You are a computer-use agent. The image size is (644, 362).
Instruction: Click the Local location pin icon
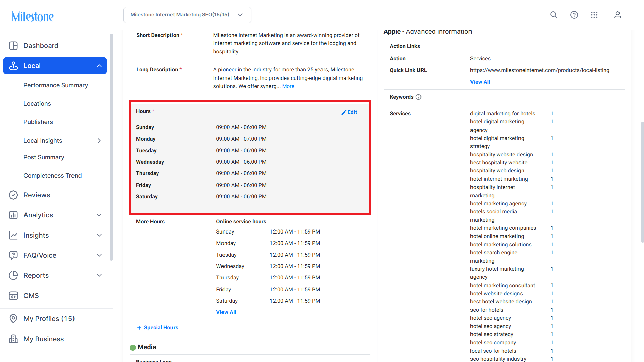click(13, 66)
